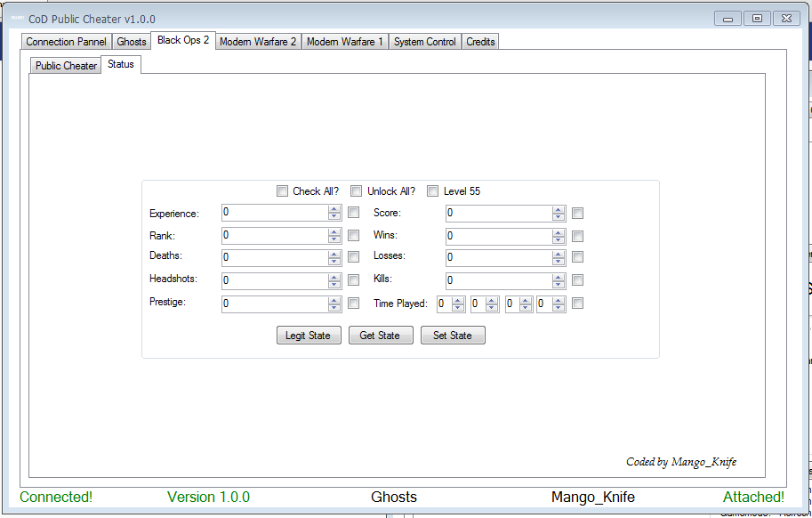
Task: Increase Headshots with the up spinner arrow
Action: point(334,277)
